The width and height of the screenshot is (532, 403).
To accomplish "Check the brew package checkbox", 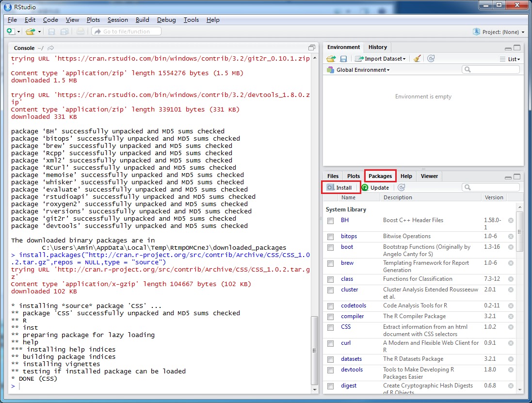I will [x=330, y=264].
